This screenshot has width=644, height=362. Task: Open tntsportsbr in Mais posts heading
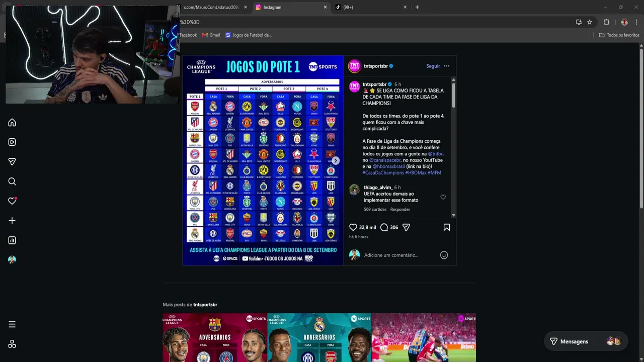point(205,305)
